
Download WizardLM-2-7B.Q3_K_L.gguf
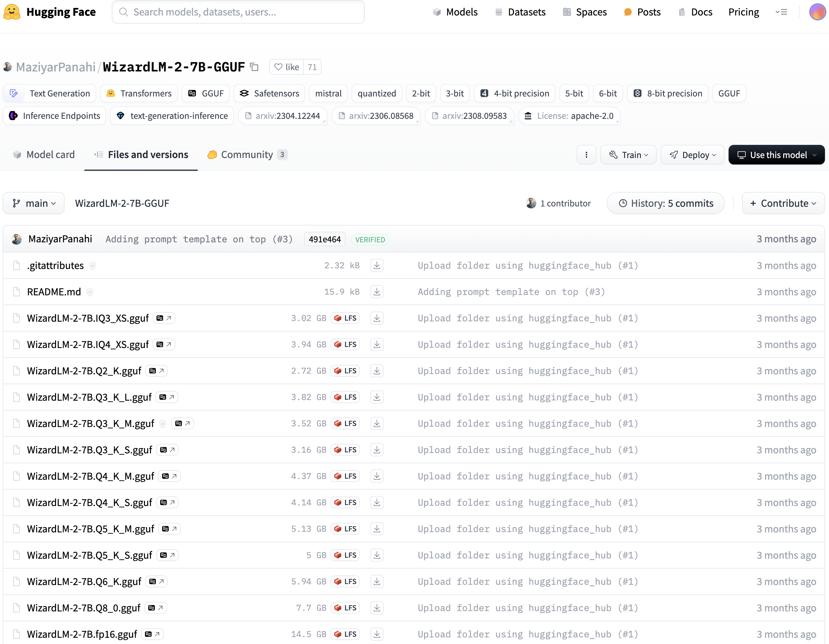point(377,397)
